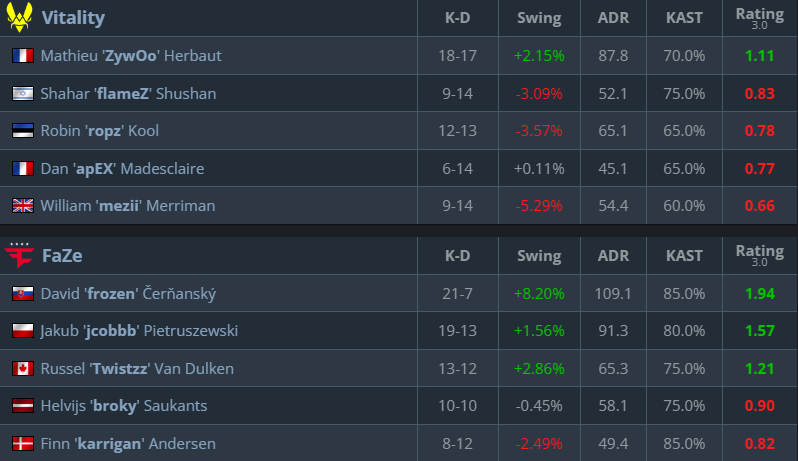Click the UK flag beside mezii
Image resolution: width=798 pixels, height=461 pixels.
tap(22, 206)
